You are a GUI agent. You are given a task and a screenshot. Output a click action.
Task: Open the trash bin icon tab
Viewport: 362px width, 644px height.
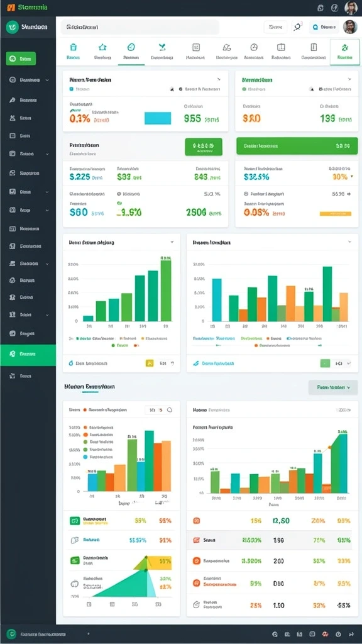coord(74,52)
